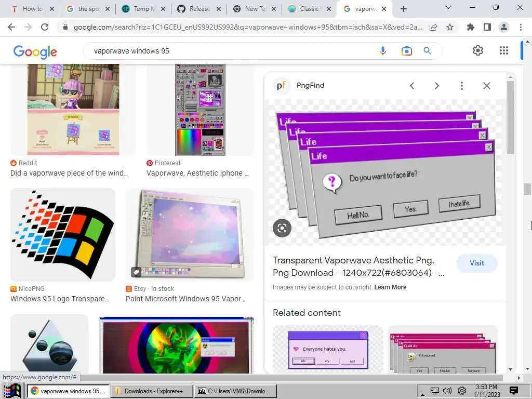Open the Chrome profile avatar
532x399 pixels.
tap(504, 27)
